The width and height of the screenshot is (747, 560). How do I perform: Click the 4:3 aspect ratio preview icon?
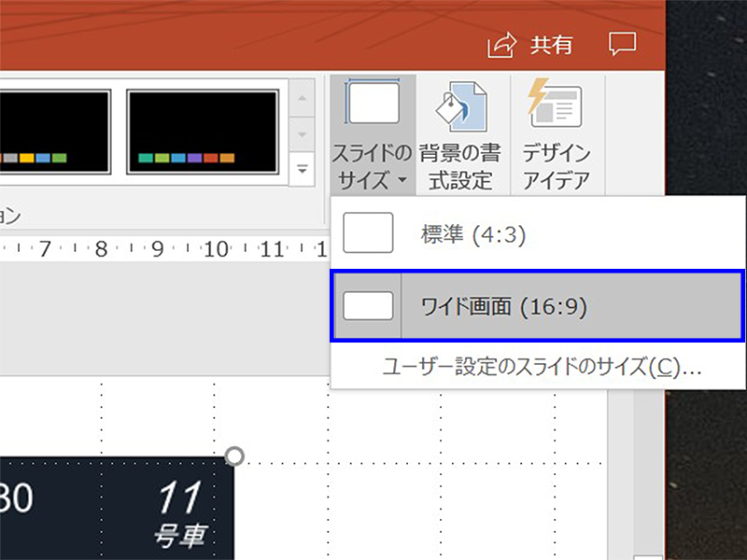pos(368,233)
